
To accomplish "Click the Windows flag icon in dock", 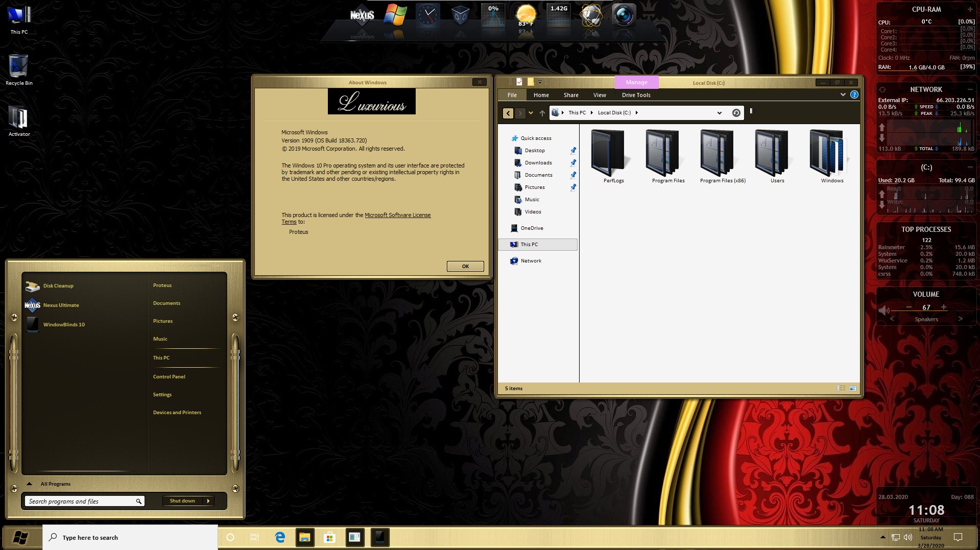I will (395, 15).
